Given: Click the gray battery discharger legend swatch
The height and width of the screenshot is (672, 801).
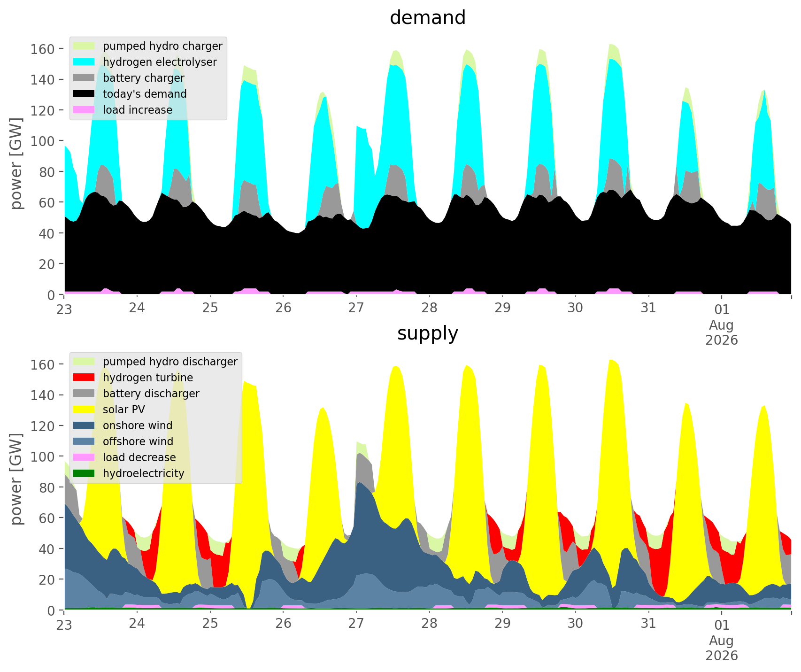Looking at the screenshot, I should coord(85,393).
